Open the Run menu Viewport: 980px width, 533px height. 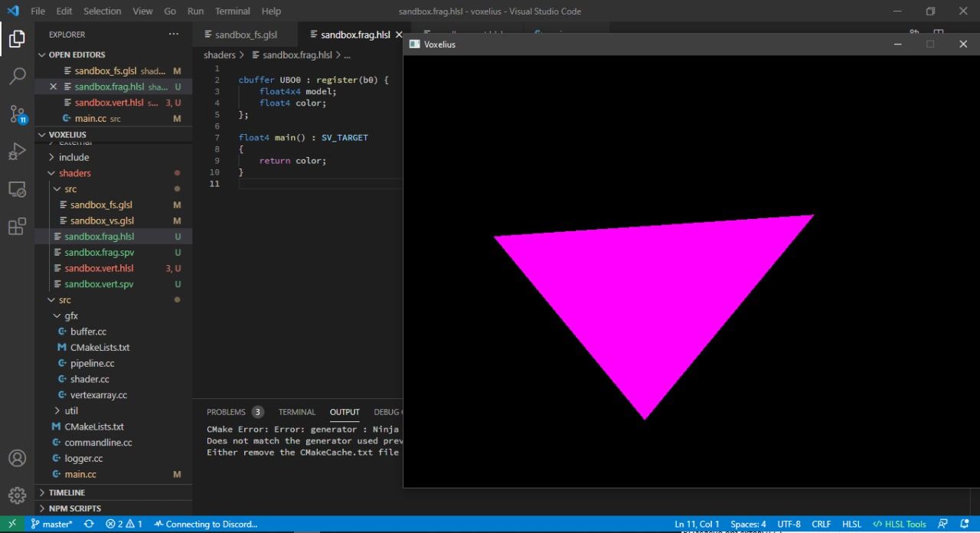point(195,11)
